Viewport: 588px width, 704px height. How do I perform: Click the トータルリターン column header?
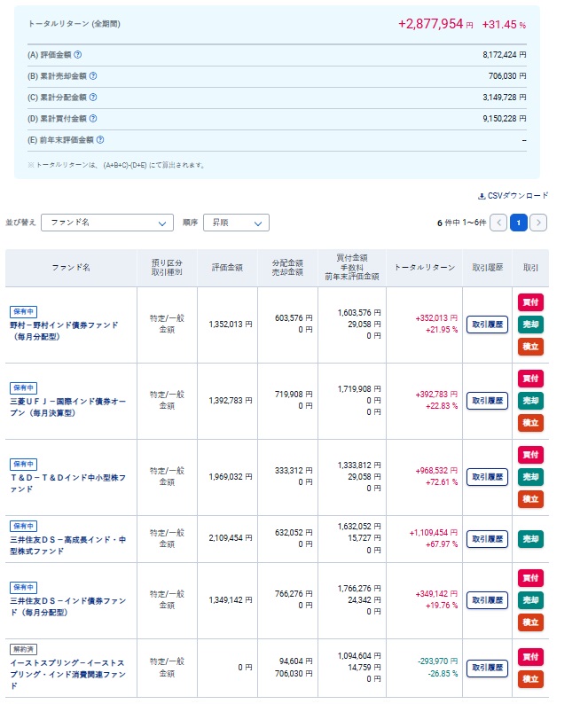click(x=424, y=268)
